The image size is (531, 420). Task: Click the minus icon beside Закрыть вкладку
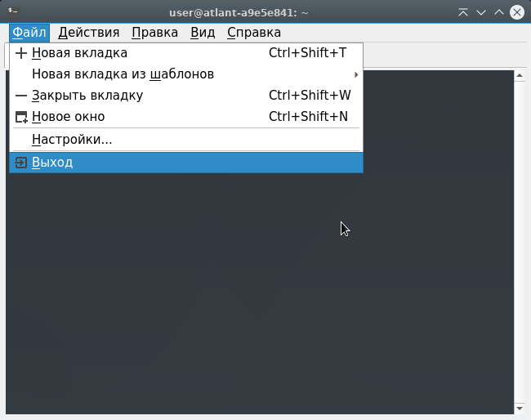pyautogui.click(x=21, y=96)
